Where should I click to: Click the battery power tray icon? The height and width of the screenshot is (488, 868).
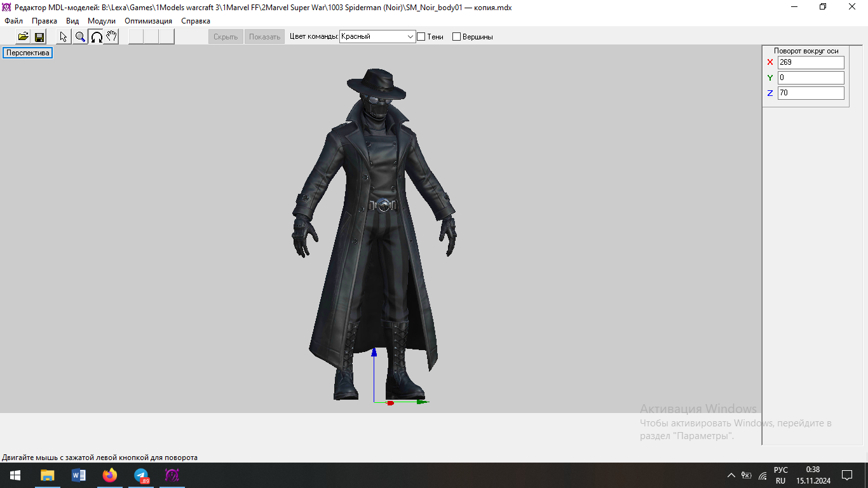(x=747, y=475)
